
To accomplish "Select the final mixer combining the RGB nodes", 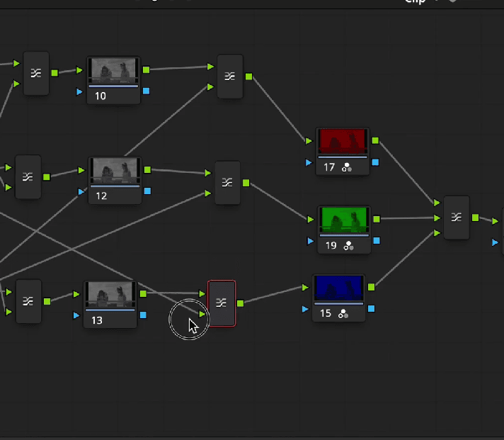I will click(457, 218).
